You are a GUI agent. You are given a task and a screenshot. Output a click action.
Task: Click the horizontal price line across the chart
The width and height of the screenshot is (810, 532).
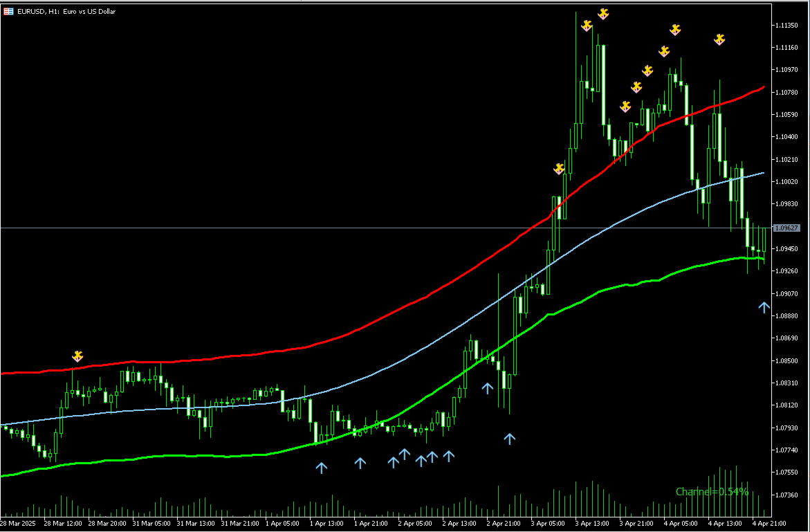[x=277, y=228]
